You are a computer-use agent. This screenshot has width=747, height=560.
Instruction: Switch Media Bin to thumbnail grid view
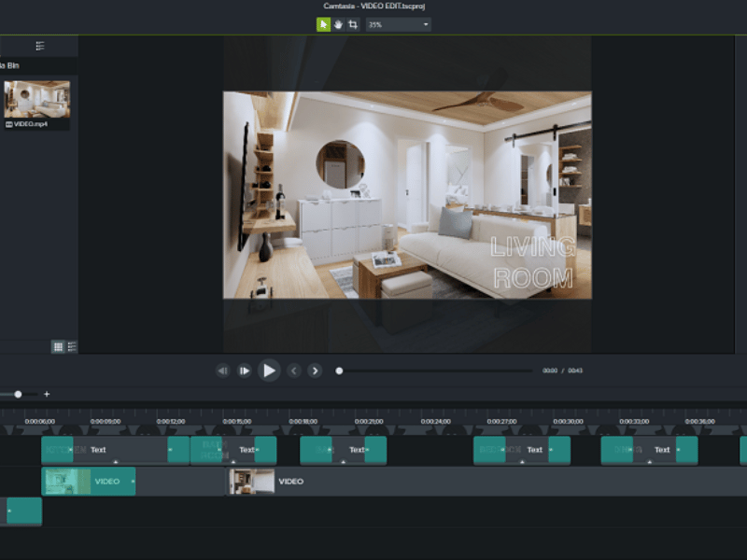[x=58, y=346]
